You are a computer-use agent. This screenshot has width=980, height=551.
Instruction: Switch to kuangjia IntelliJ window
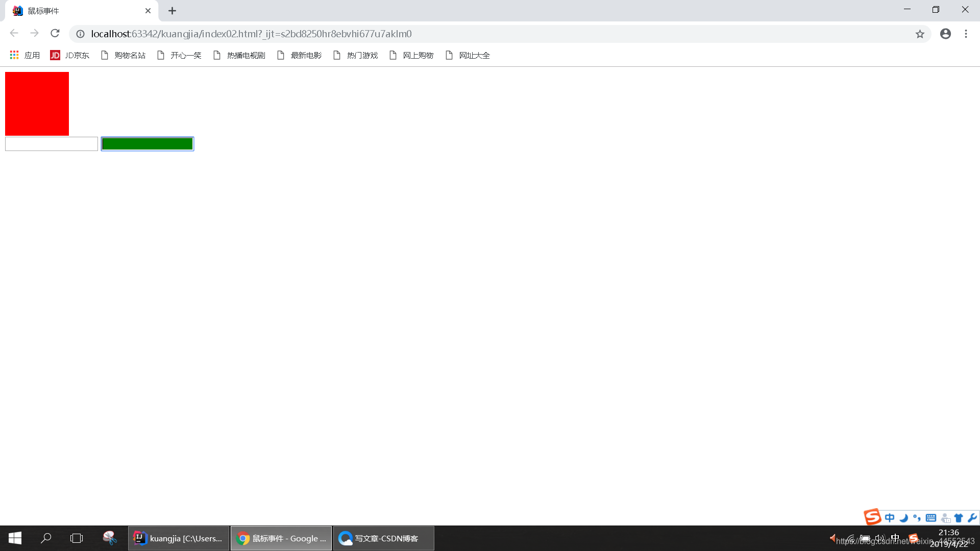pos(179,538)
